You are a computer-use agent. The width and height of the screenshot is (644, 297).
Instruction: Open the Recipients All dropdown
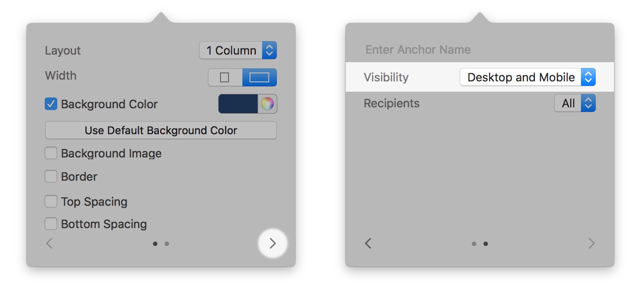[x=575, y=103]
